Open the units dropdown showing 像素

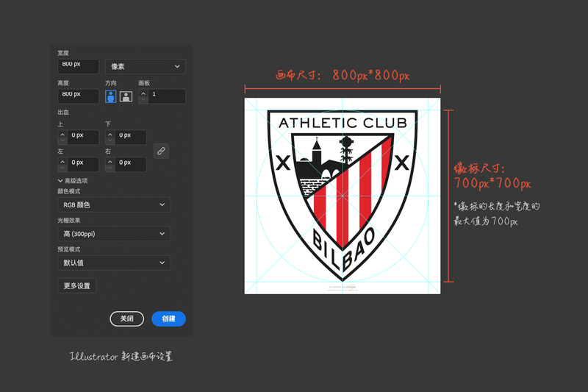(145, 67)
